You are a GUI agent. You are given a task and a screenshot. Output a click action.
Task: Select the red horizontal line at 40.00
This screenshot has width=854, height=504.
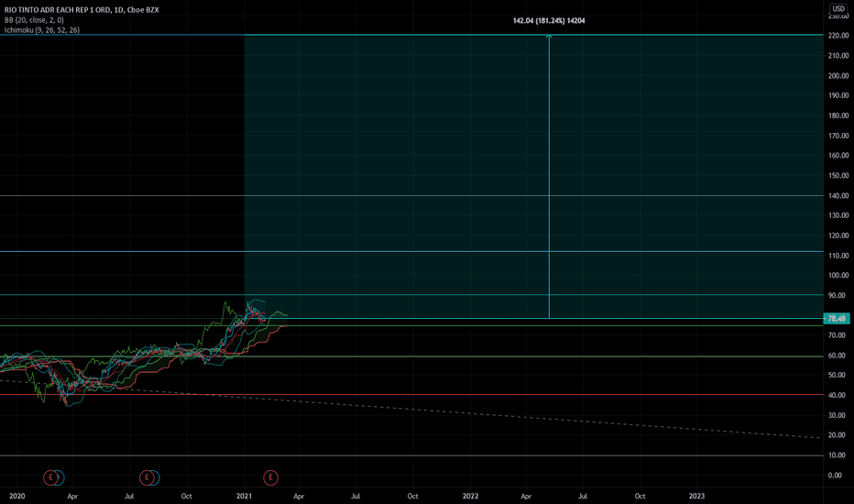pyautogui.click(x=411, y=394)
